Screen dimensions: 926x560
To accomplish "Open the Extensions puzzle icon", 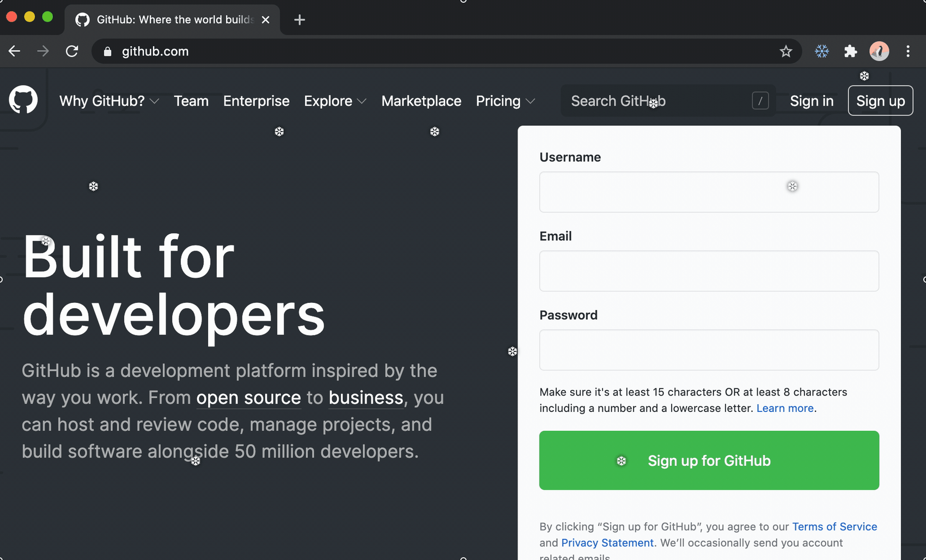I will click(x=850, y=51).
